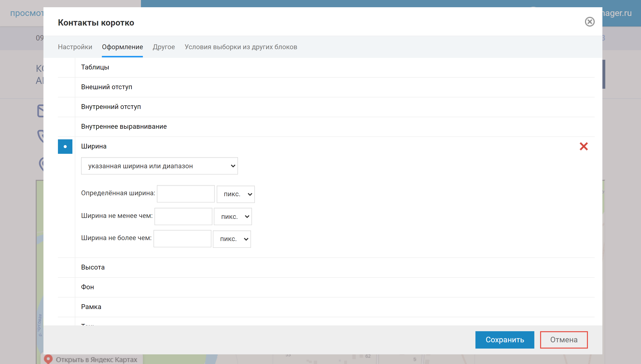Click the Отмена button
The image size is (641, 364).
(x=564, y=340)
